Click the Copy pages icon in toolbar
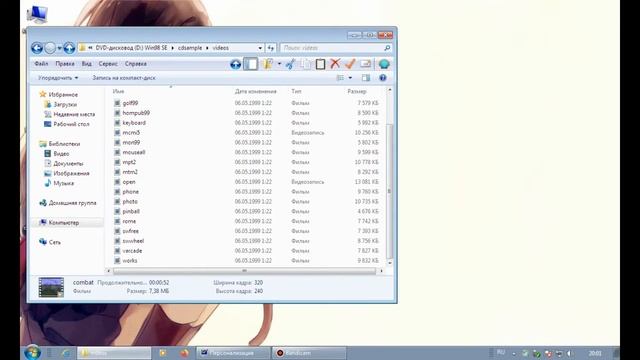The width and height of the screenshot is (640, 360). click(305, 64)
